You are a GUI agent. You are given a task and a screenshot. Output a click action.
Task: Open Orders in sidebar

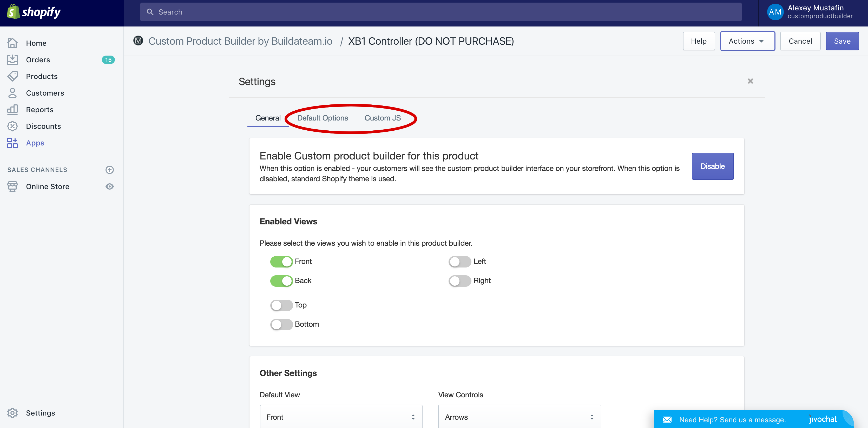click(38, 60)
